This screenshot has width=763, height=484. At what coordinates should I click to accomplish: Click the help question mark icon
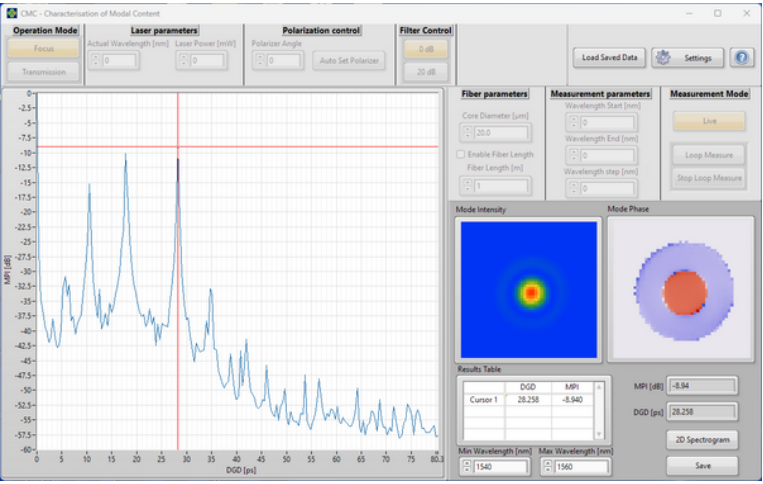pos(741,58)
